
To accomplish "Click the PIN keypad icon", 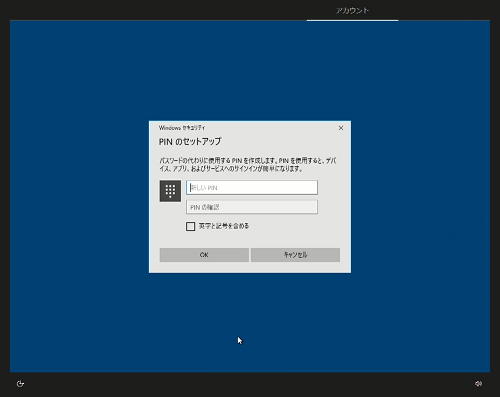I will 170,191.
